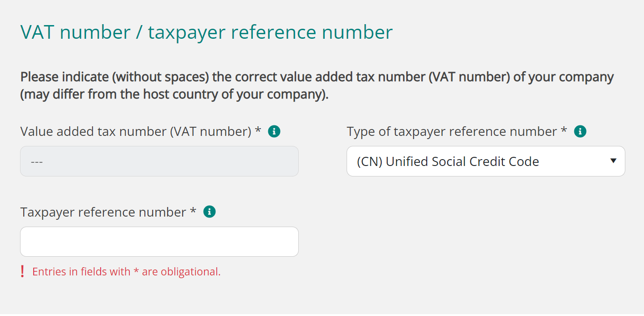This screenshot has width=644, height=316.
Task: Click the bold instruction paragraph about VAT number
Action: [317, 78]
